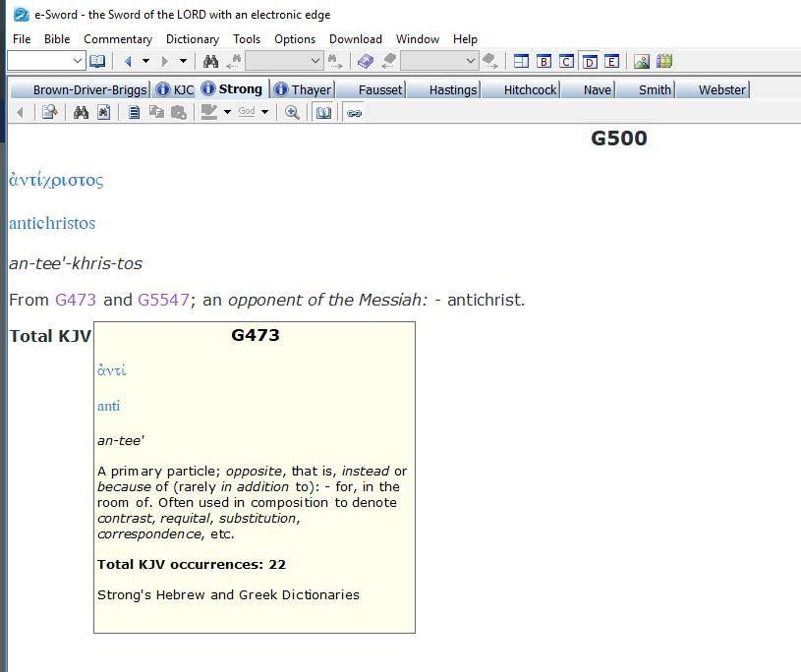Click the Greek word ἀντίχριστος
This screenshot has width=801, height=672.
56,180
